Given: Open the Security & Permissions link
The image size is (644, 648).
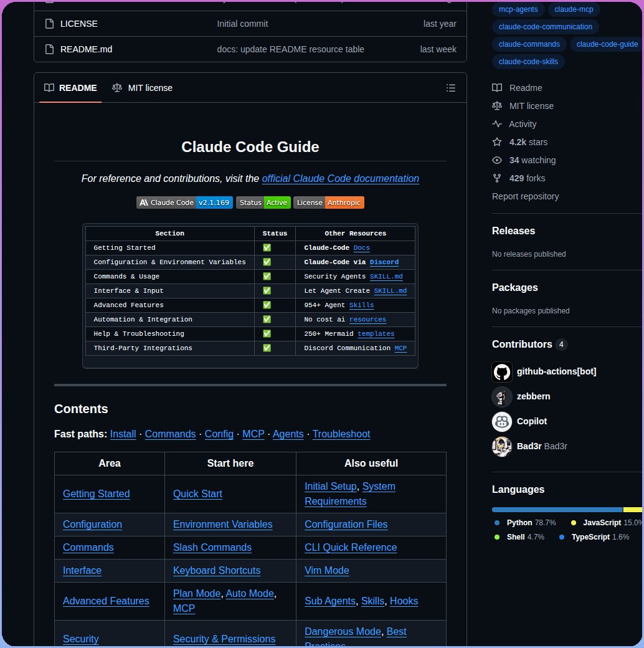Looking at the screenshot, I should [x=224, y=639].
